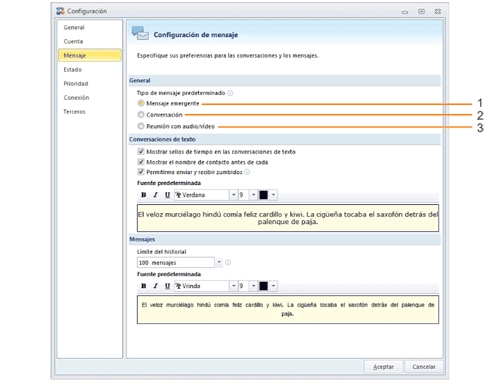Click info icon beside Tipo de mensaje predeterminado

point(230,93)
